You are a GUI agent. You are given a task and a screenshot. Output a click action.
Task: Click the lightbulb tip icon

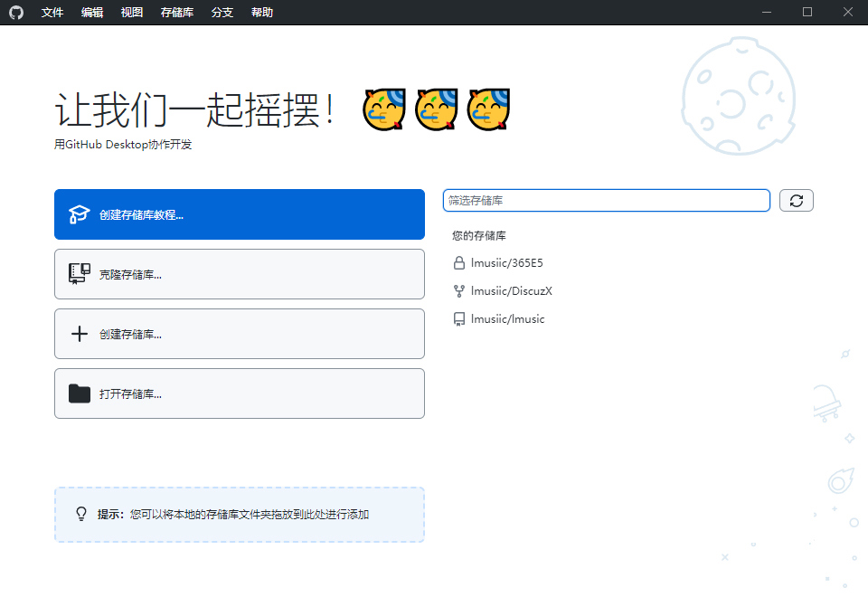click(x=81, y=515)
